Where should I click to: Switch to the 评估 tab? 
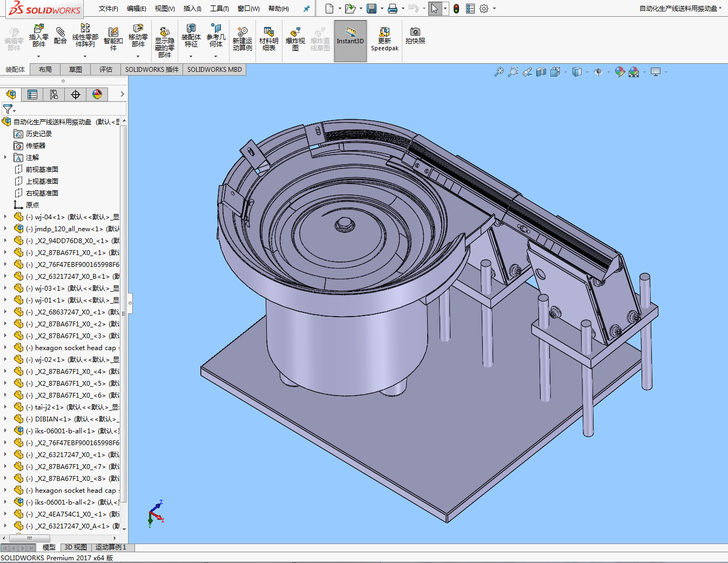coord(106,70)
